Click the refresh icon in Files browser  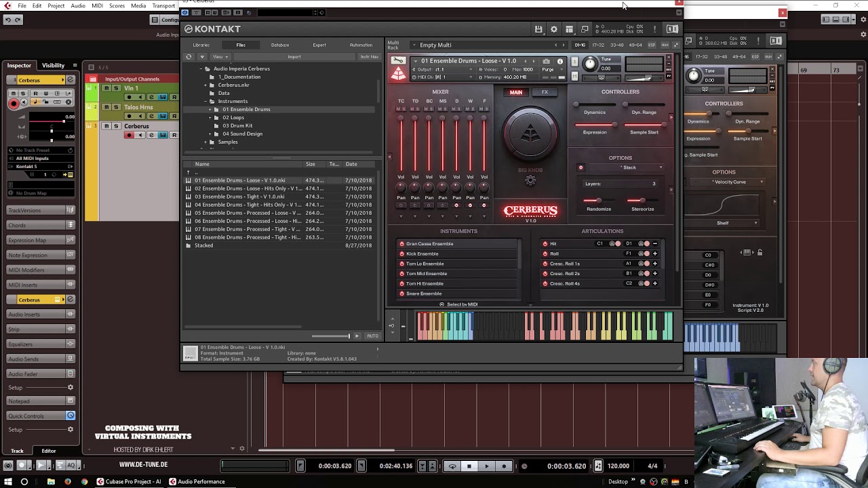pos(189,57)
